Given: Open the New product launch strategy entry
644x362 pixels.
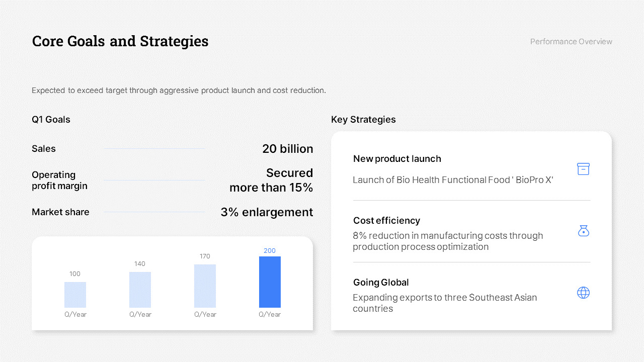Looking at the screenshot, I should coord(397,159).
